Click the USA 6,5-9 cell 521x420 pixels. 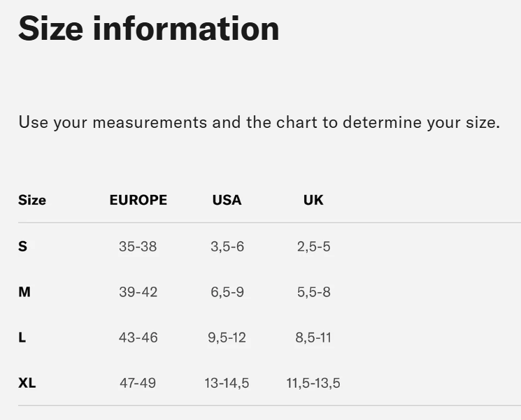227,291
